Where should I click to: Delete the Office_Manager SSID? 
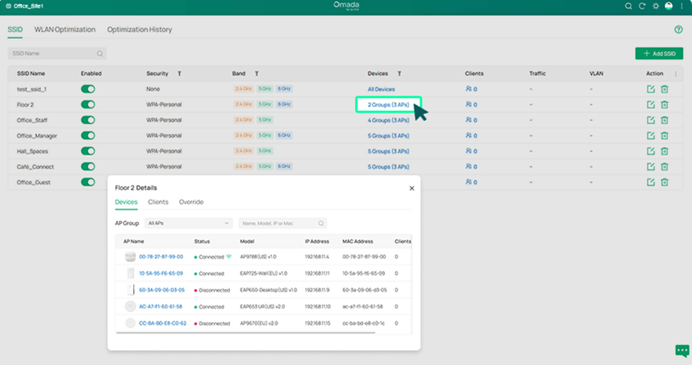(664, 135)
